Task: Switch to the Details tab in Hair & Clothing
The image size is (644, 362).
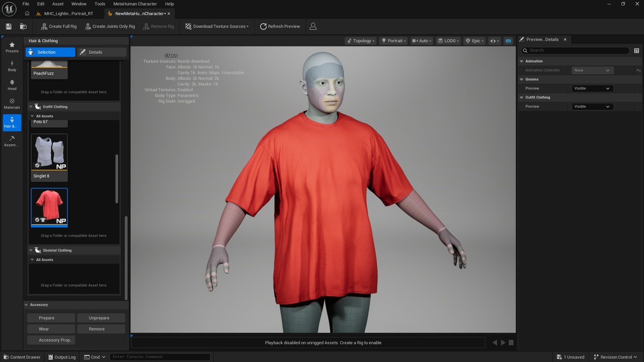Action: [102, 52]
